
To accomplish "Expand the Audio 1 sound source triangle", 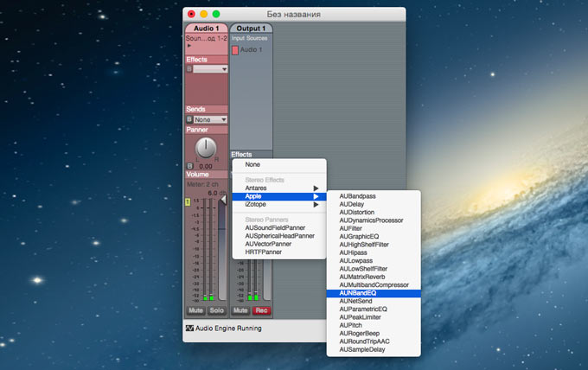I will click(x=189, y=45).
